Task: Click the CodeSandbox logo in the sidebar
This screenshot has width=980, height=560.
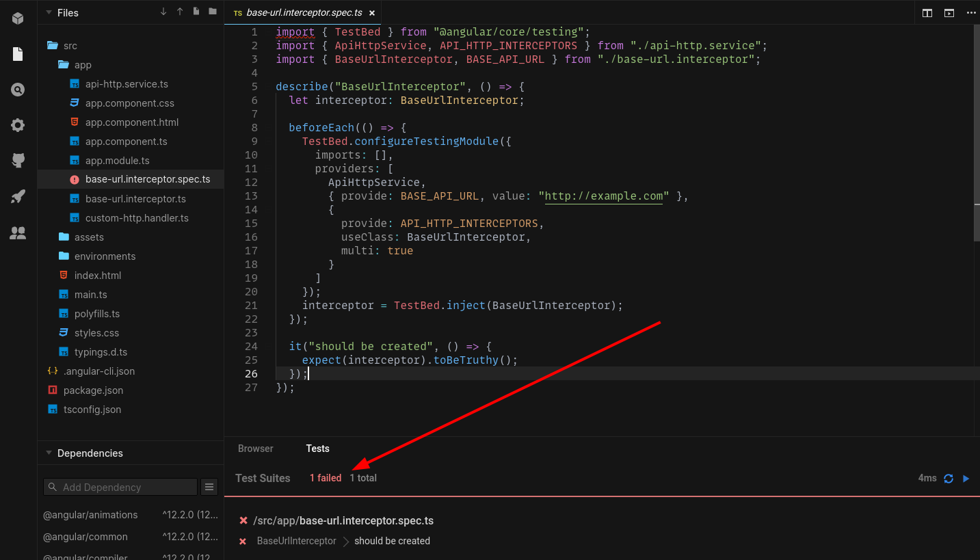Action: click(x=18, y=18)
